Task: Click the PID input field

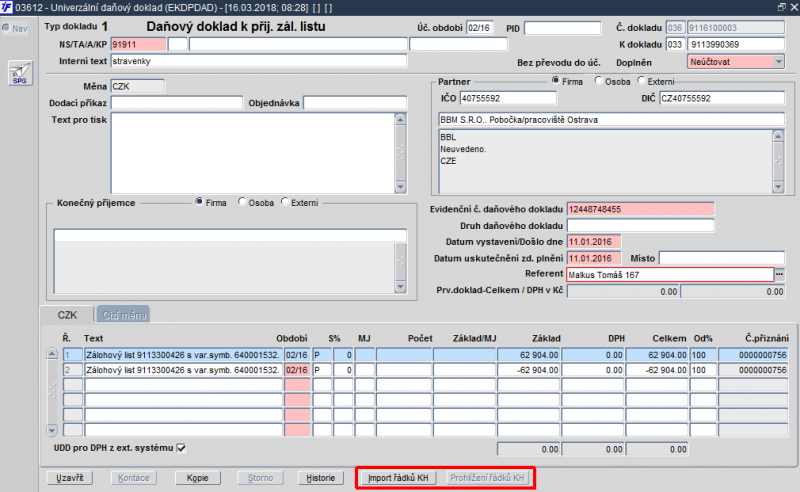Action: [562, 28]
